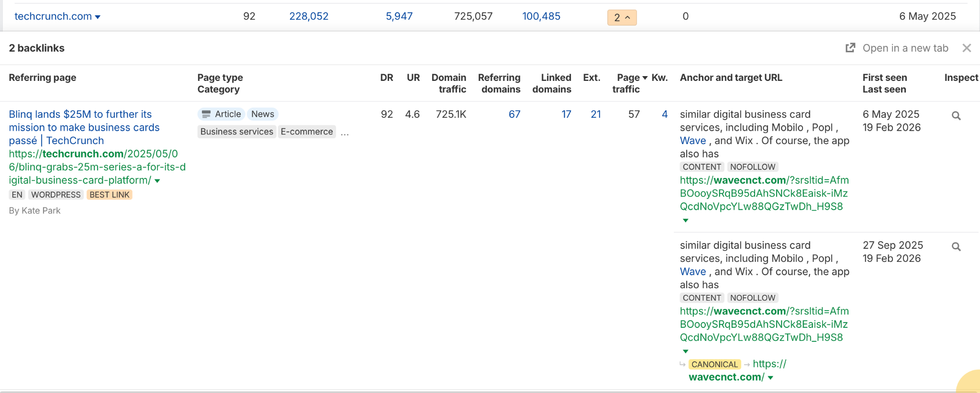Click the 5,947 link in techcrunch.com row
Viewport: 980px width, 393px height.
[x=399, y=16]
